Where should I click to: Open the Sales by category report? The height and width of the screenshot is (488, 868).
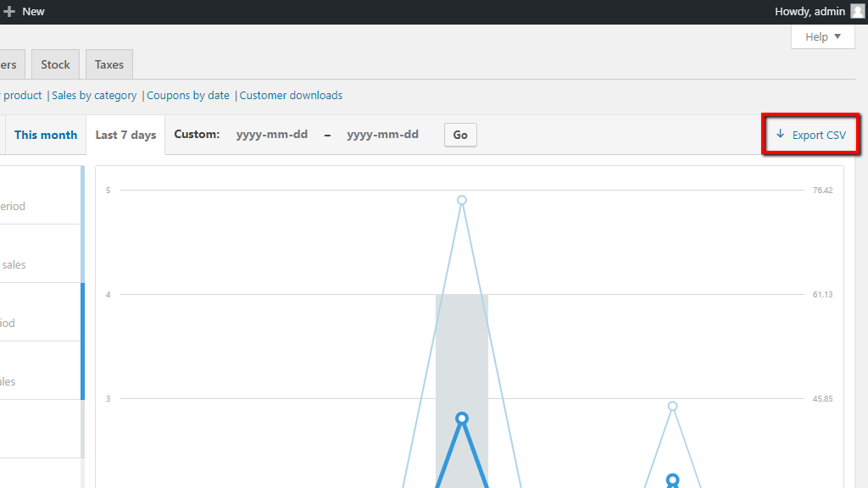[94, 95]
